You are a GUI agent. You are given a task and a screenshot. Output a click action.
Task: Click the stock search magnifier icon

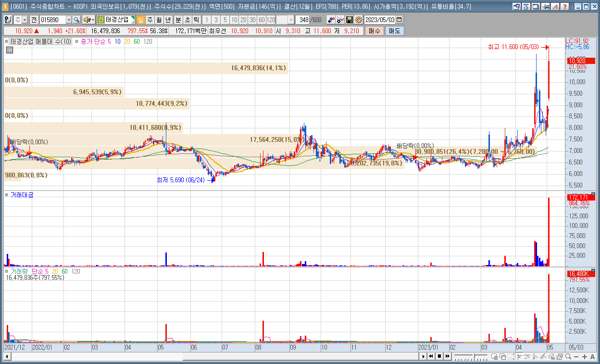pos(76,20)
